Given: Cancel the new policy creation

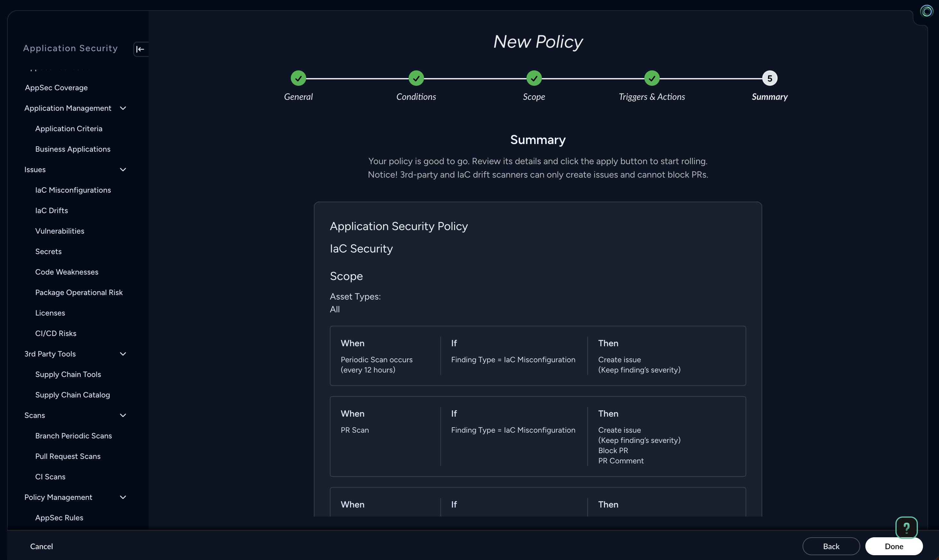Looking at the screenshot, I should click(42, 546).
